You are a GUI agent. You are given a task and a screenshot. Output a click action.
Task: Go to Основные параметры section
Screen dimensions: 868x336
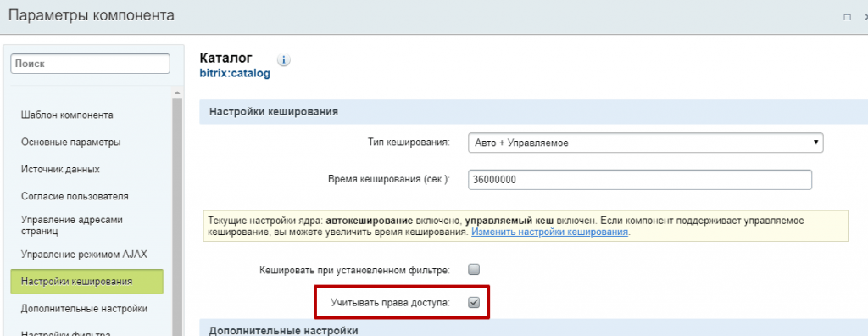(71, 142)
